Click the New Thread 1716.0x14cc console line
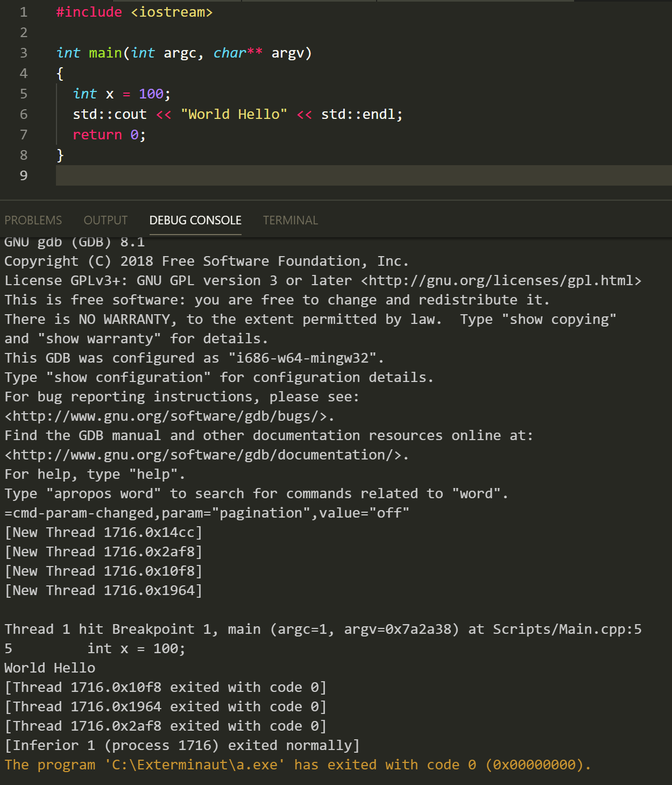This screenshot has height=785, width=672. click(x=103, y=532)
